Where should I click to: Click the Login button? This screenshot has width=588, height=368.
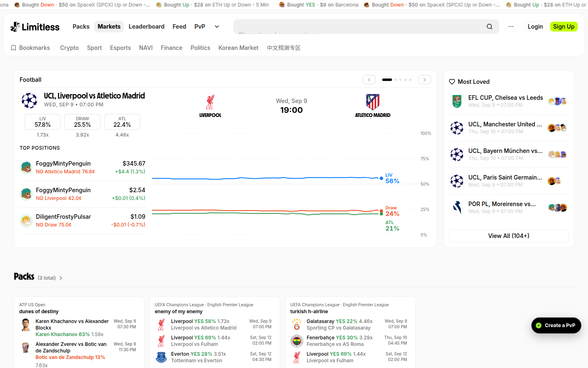[x=535, y=27]
